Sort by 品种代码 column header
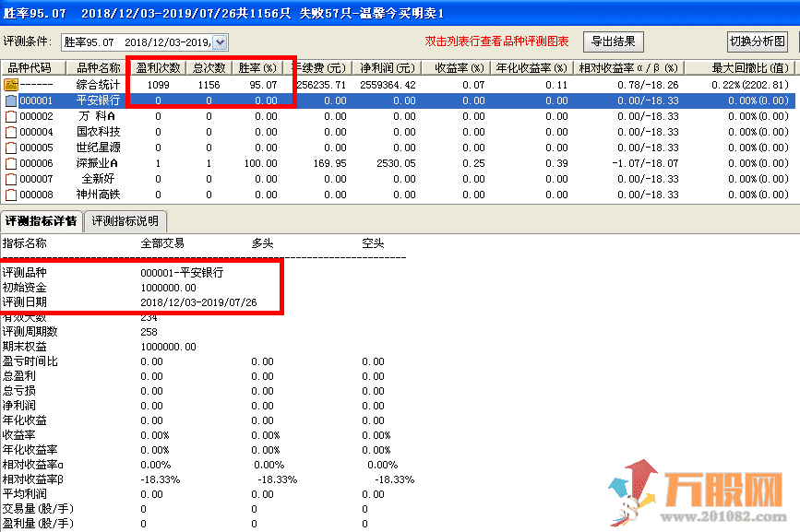Image resolution: width=800 pixels, height=532 pixels. pos(33,68)
